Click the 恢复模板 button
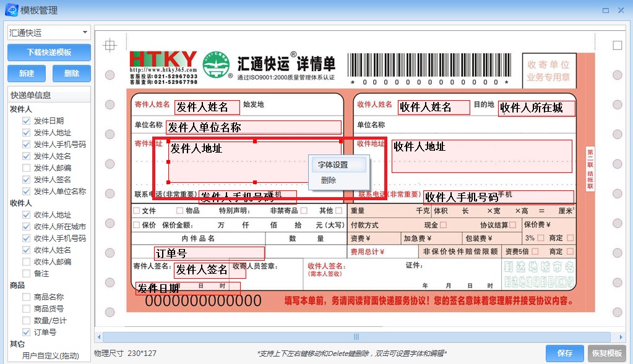The width and height of the screenshot is (633, 364). tap(606, 353)
